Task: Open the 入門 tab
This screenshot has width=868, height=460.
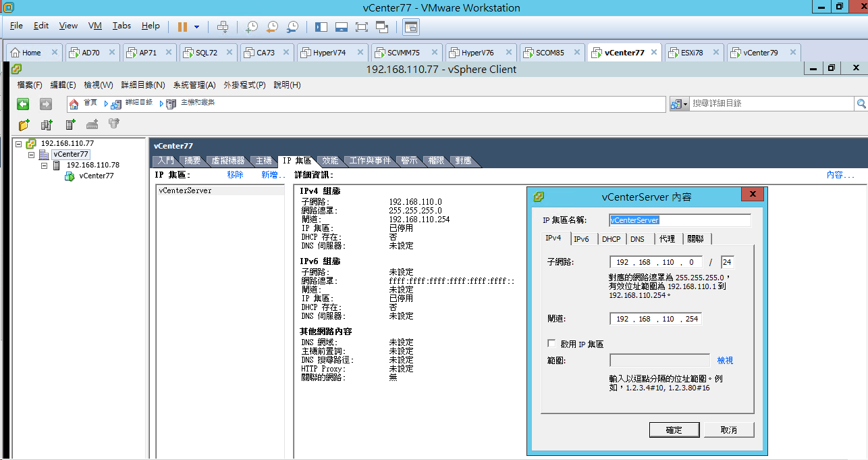Action: click(x=165, y=161)
